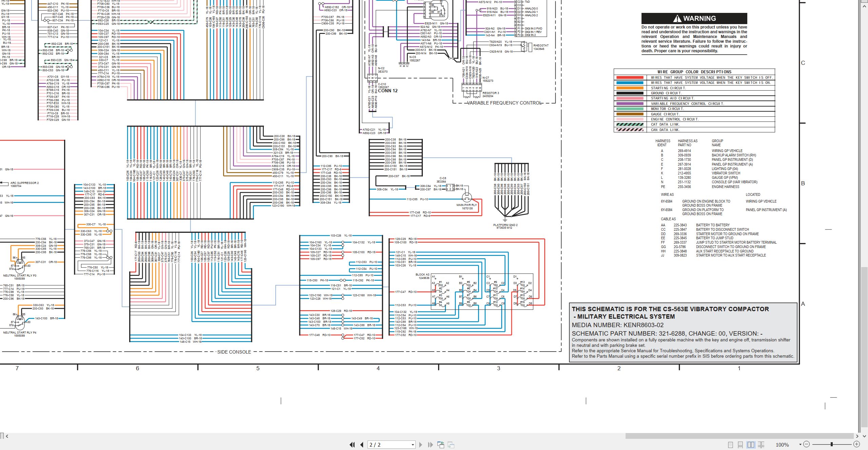Viewport: 868px width, 450px height.
Task: Click the 'CONSOLE GP (VAR VIBRATOR)' harness row
Action: 709,182
